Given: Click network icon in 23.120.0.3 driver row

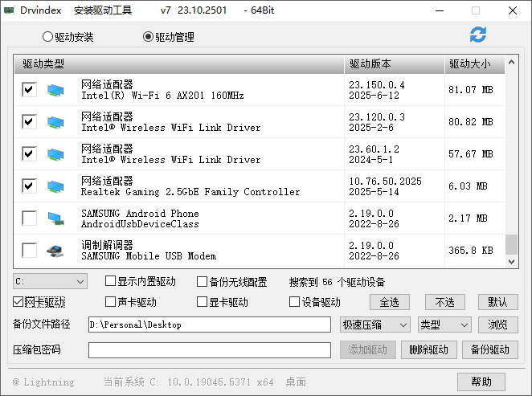Looking at the screenshot, I should 55,122.
